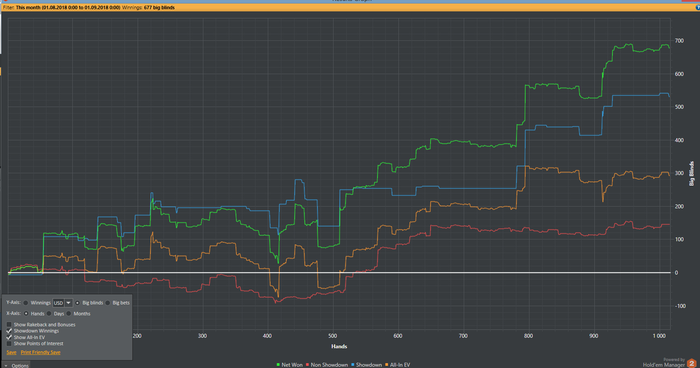This screenshot has height=368, width=700.
Task: Click the Hold'em Manager 2 logo icon
Action: pos(692,364)
